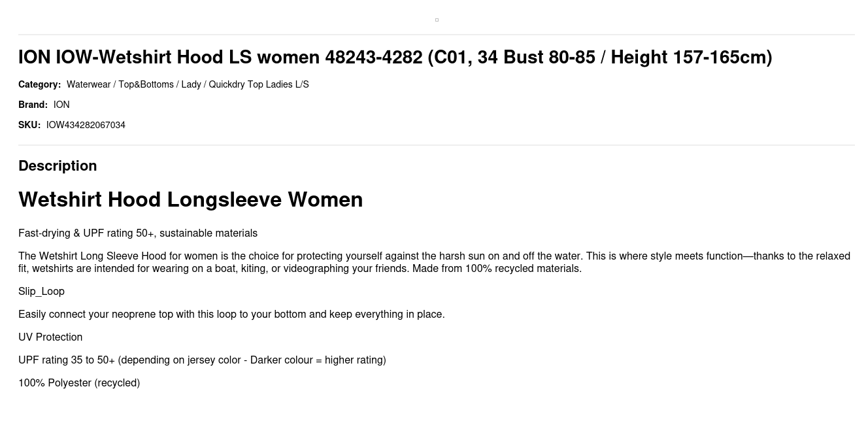Click the SKU number IOW434282067034

(86, 125)
